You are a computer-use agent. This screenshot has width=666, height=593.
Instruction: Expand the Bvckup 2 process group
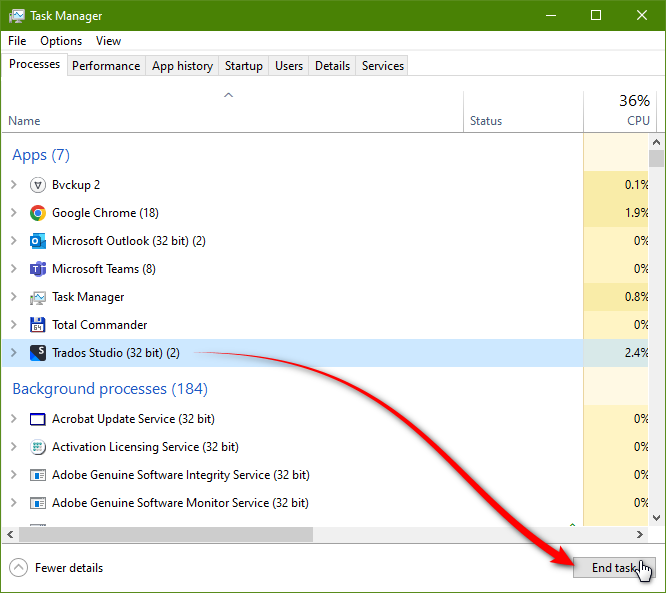[14, 185]
